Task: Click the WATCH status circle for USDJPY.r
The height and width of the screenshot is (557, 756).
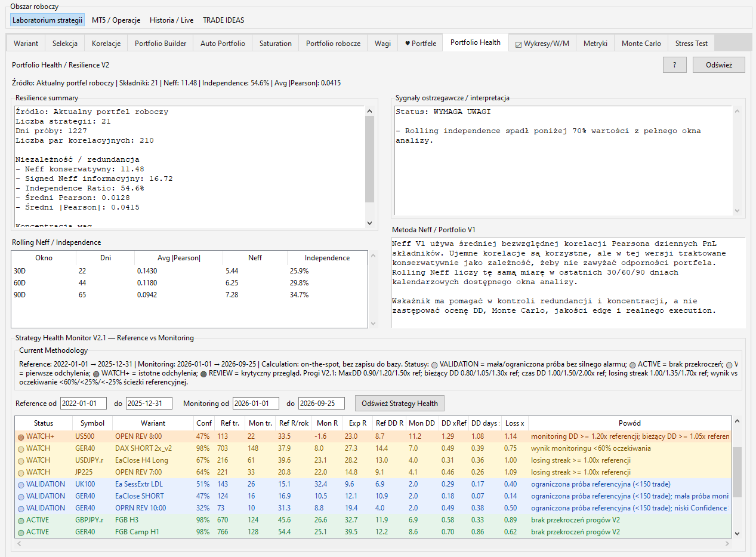Action: coord(21,460)
